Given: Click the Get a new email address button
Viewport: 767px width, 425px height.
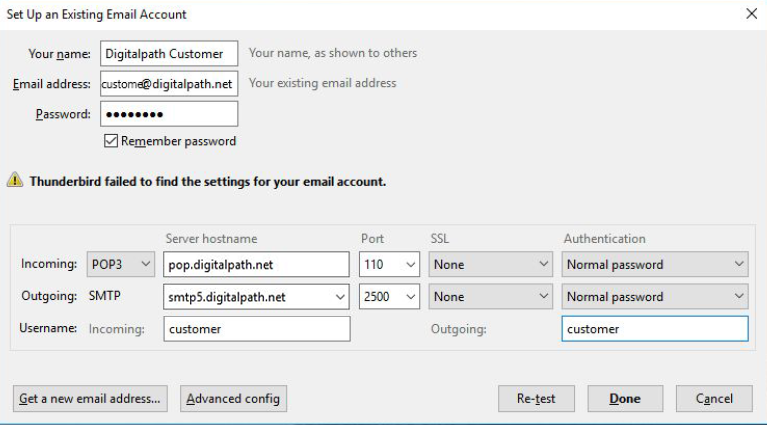Looking at the screenshot, I should tap(90, 399).
